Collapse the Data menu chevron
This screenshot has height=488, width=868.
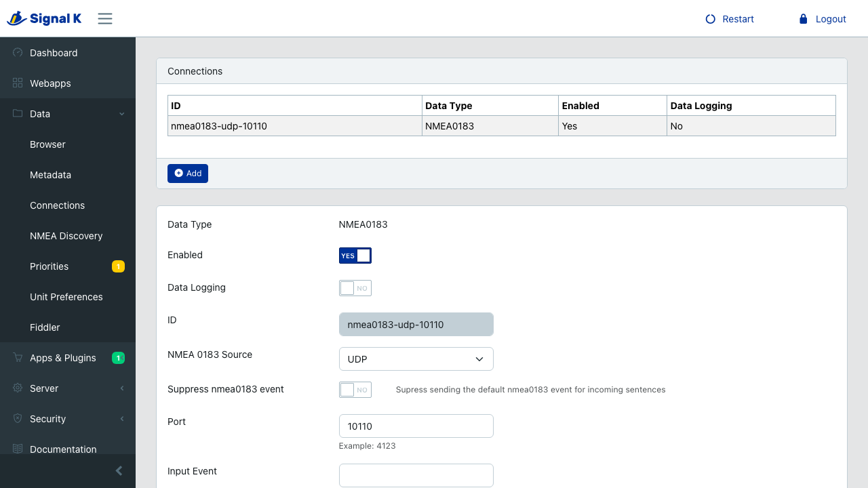(x=122, y=114)
